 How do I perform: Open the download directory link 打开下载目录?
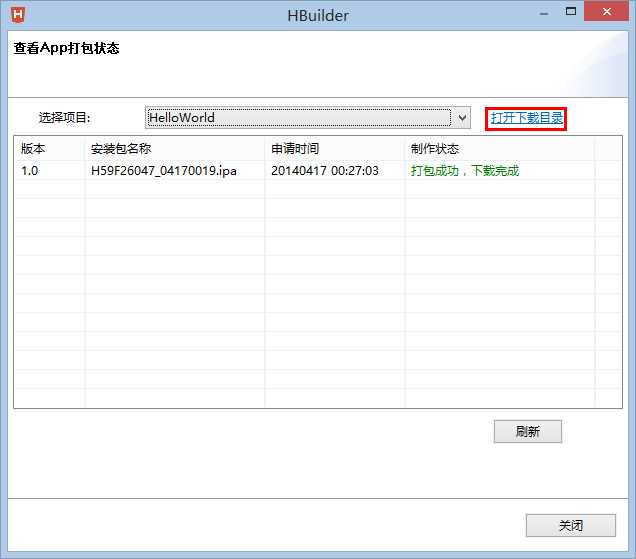[x=526, y=118]
